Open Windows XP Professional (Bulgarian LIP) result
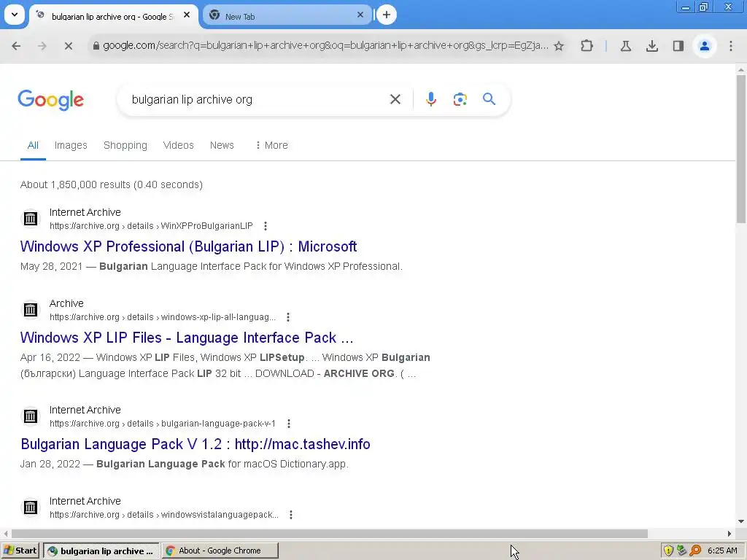Screen dimensions: 747x560 [x=189, y=246]
